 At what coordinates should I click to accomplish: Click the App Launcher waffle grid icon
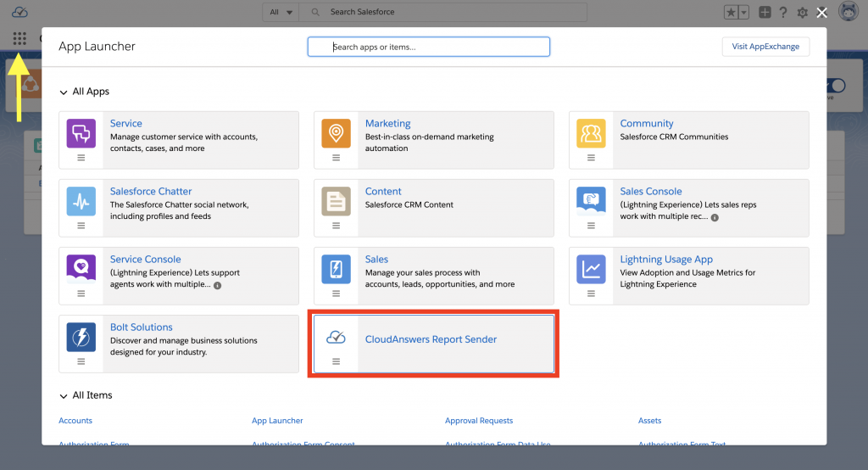pyautogui.click(x=19, y=38)
